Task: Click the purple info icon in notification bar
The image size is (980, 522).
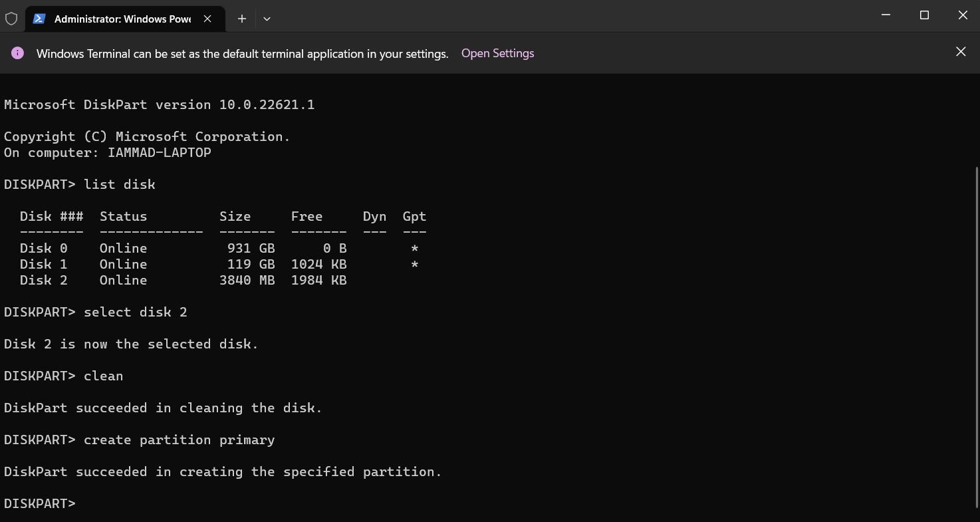Action: click(18, 53)
